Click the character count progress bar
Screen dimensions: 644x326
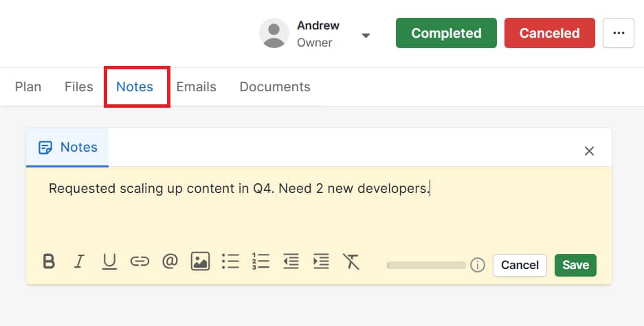[427, 265]
